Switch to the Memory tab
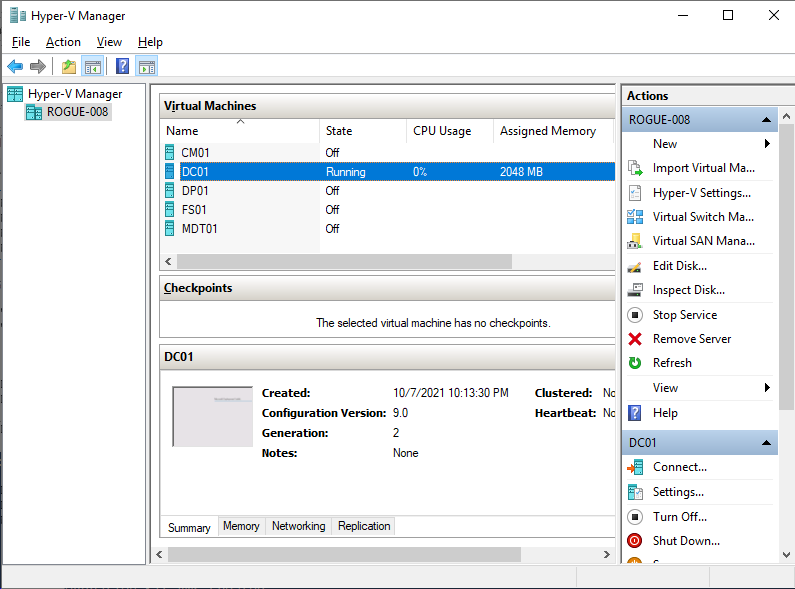The height and width of the screenshot is (589, 795). [x=241, y=526]
